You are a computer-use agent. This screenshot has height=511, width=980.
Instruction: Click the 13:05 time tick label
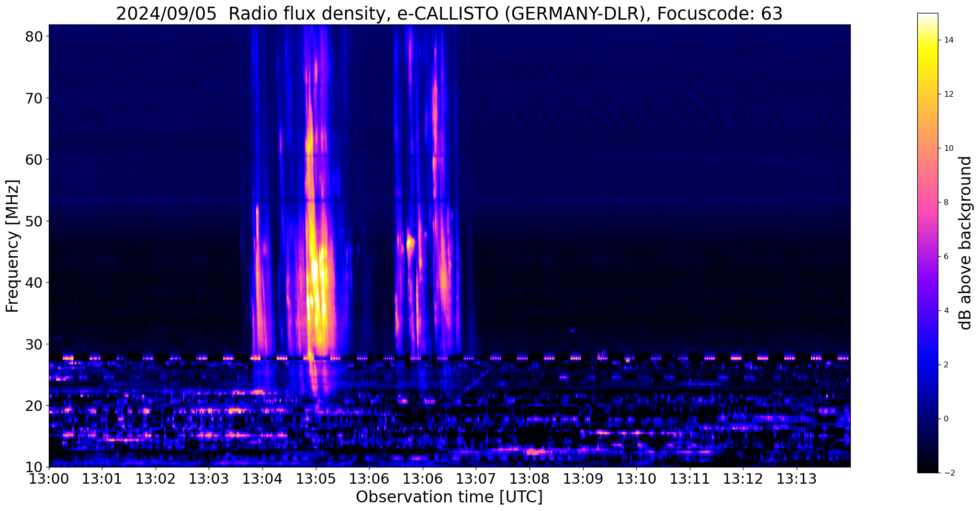coord(316,479)
